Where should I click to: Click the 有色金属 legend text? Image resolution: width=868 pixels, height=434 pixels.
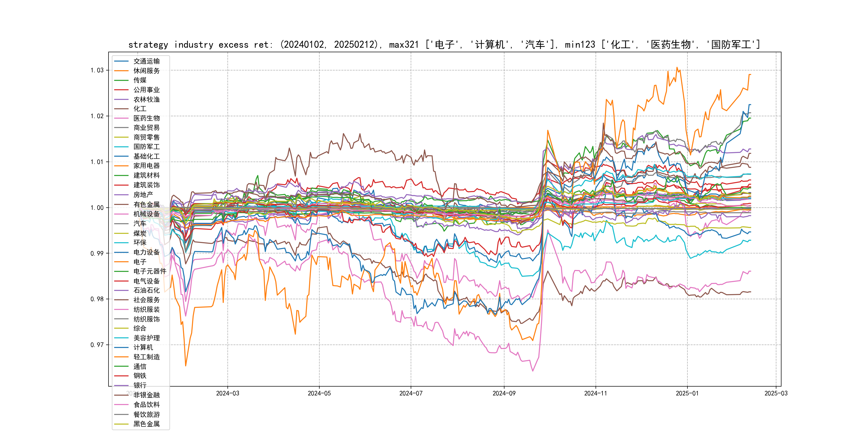click(146, 204)
